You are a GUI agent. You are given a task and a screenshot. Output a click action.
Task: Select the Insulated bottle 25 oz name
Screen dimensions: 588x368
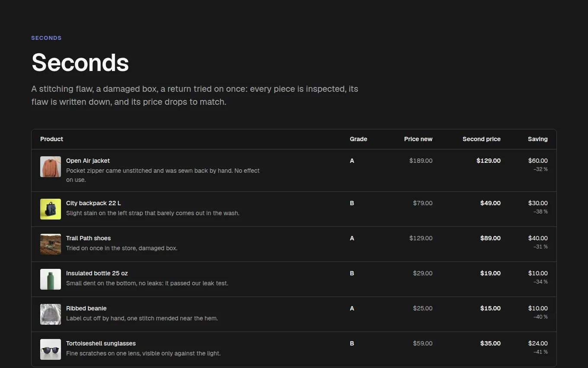97,273
